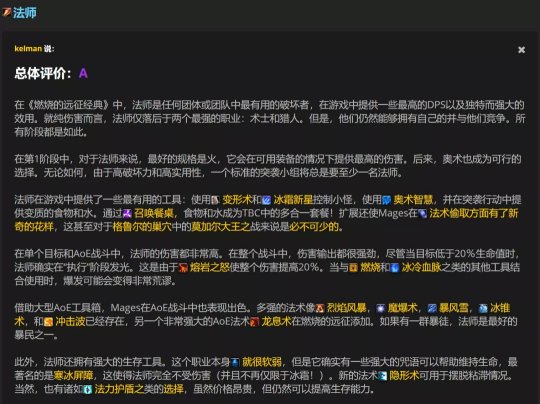Click the icon before 就很软弱
This screenshot has width=540, height=404.
[235, 362]
